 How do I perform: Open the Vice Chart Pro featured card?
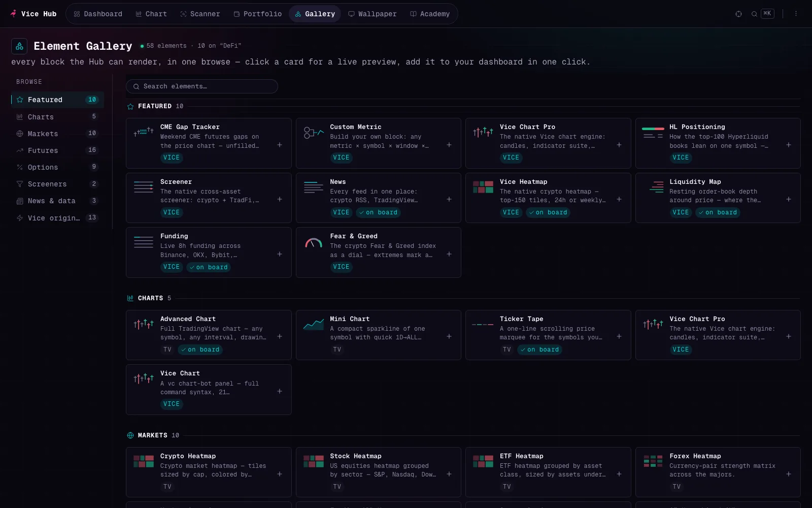tap(548, 143)
